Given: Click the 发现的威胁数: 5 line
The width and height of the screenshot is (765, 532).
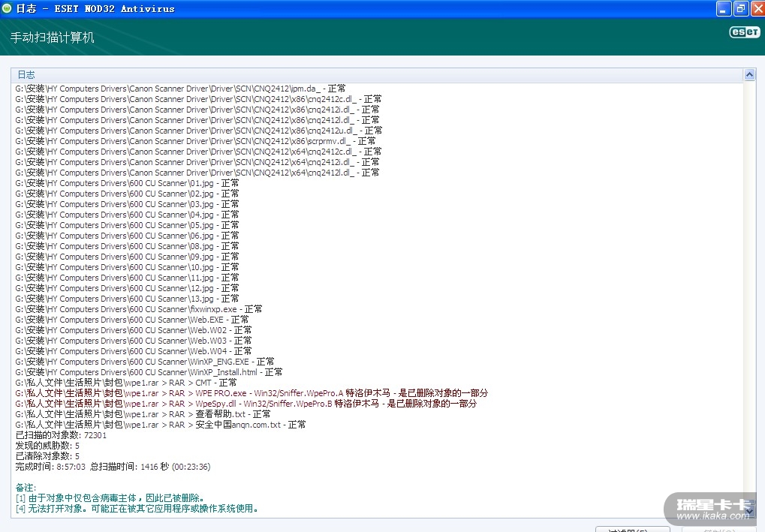Looking at the screenshot, I should (47, 446).
